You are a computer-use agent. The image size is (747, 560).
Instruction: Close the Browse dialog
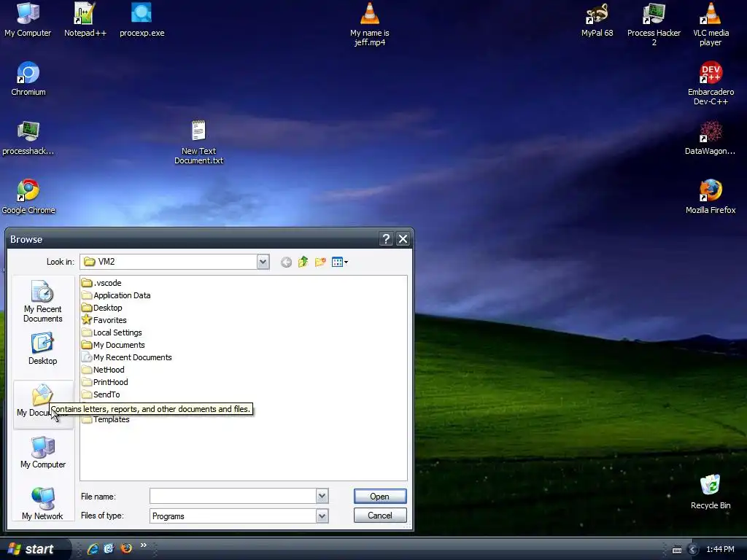(x=403, y=239)
